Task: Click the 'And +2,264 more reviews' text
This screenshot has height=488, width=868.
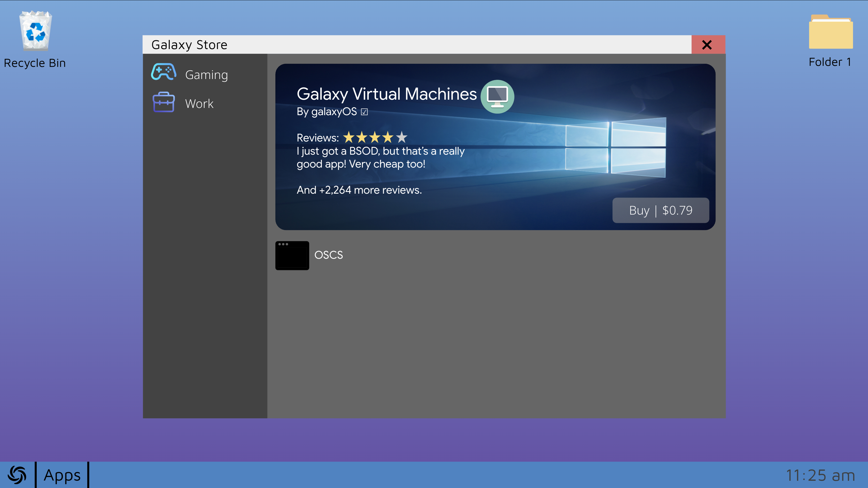Action: [x=359, y=190]
